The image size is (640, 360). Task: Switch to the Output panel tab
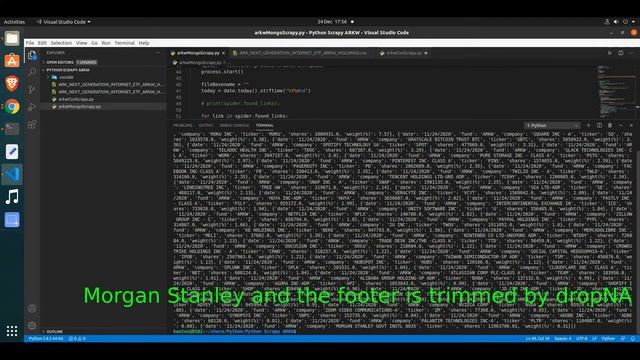(206, 125)
